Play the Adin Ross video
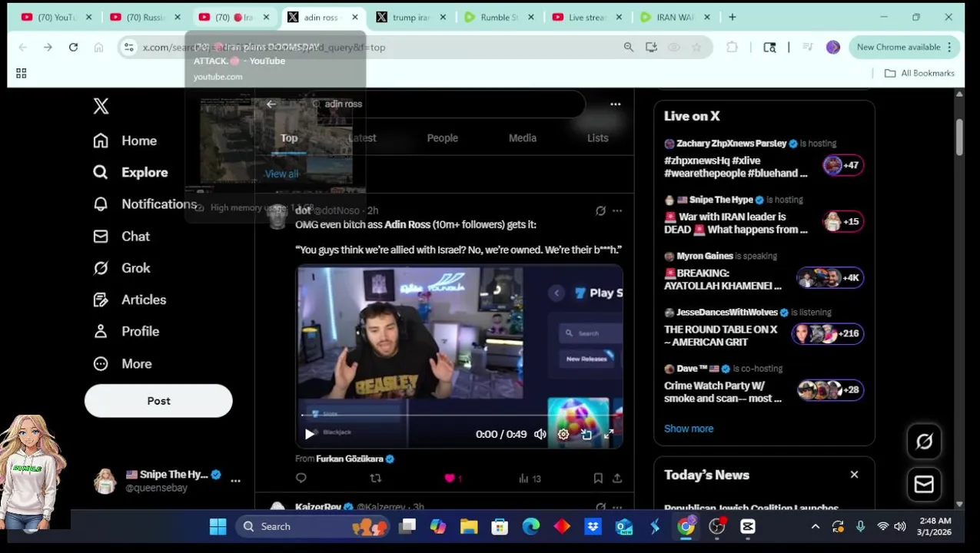 [309, 434]
